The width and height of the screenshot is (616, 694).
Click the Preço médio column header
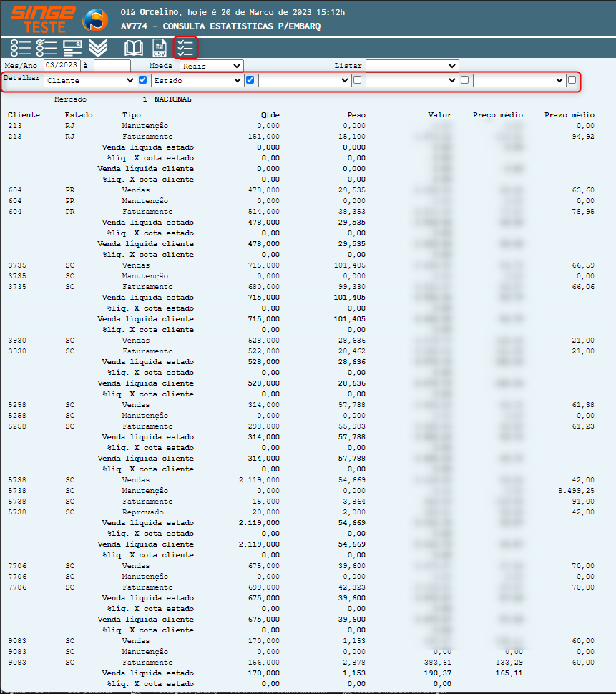[x=498, y=115]
